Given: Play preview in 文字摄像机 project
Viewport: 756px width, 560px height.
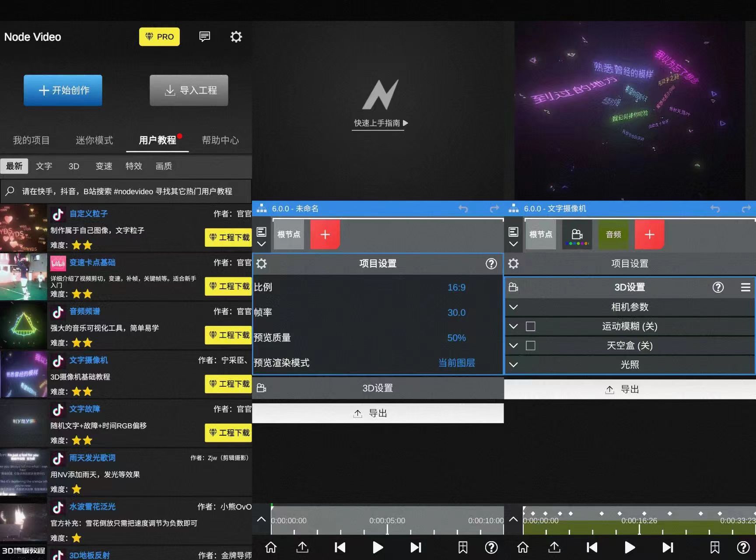Looking at the screenshot, I should [x=630, y=547].
